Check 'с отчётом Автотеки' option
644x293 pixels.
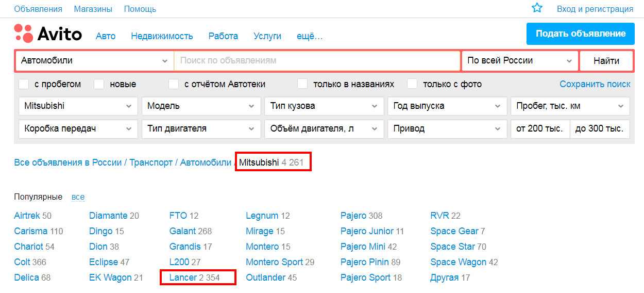pos(174,84)
